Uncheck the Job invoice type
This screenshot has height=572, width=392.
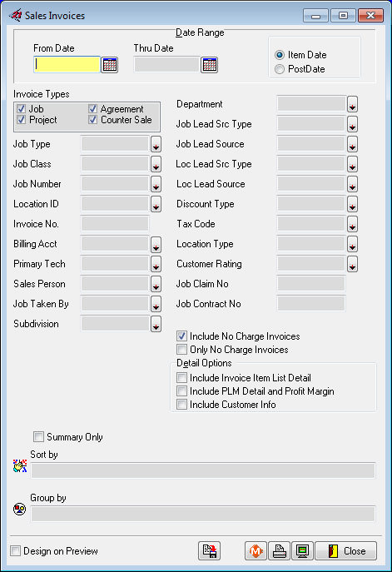pos(21,109)
